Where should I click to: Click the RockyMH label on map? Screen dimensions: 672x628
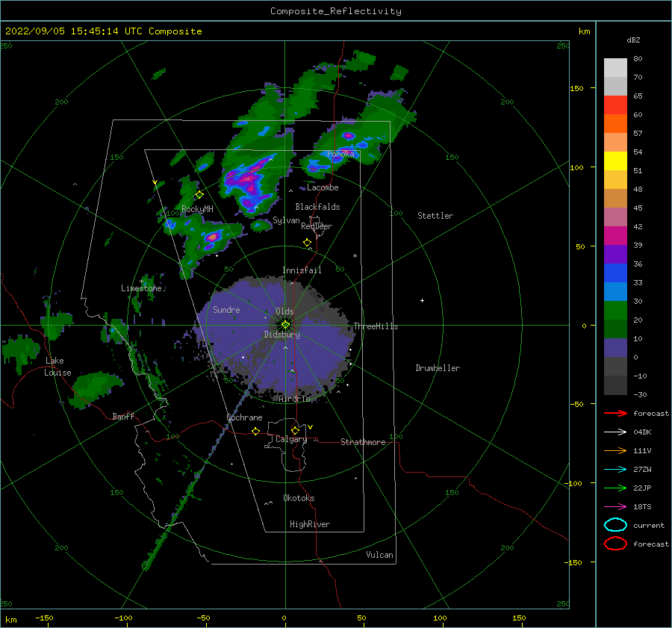pos(197,209)
